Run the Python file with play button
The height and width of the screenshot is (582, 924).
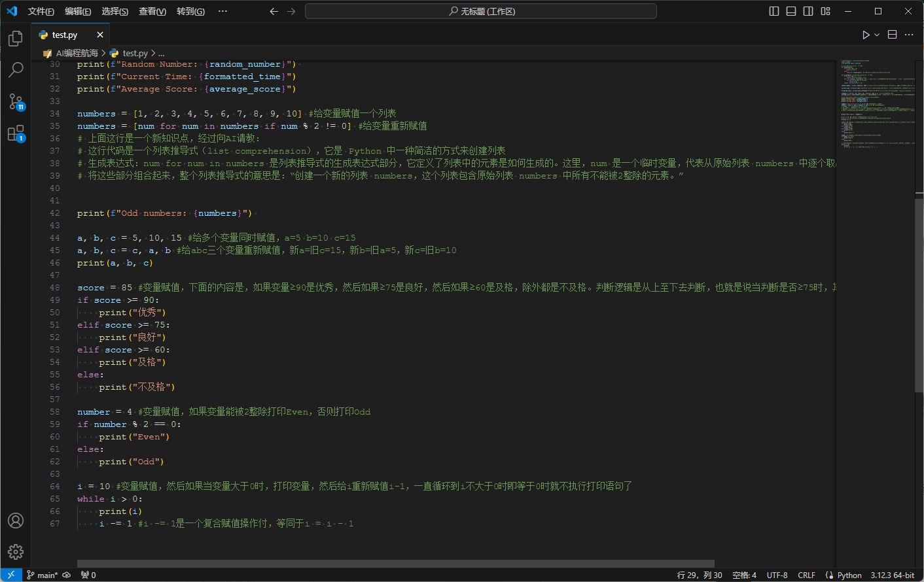(866, 35)
